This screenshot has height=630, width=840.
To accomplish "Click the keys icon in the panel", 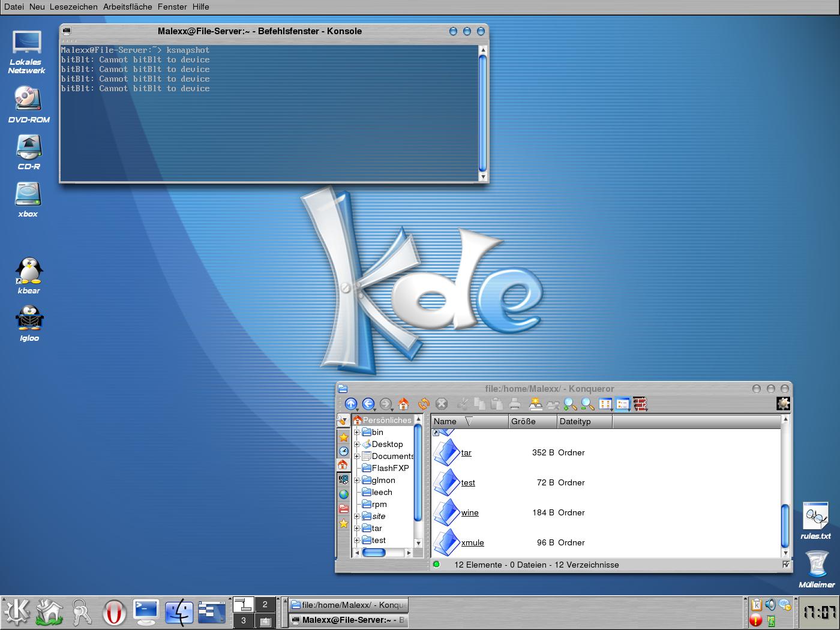I will 81,613.
